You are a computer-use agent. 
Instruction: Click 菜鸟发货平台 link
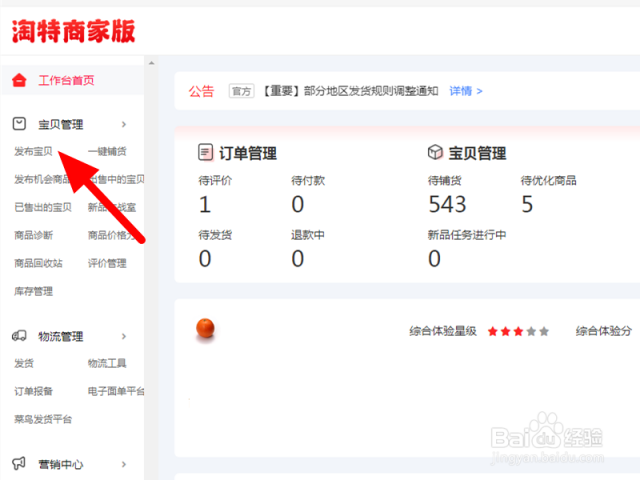click(43, 419)
